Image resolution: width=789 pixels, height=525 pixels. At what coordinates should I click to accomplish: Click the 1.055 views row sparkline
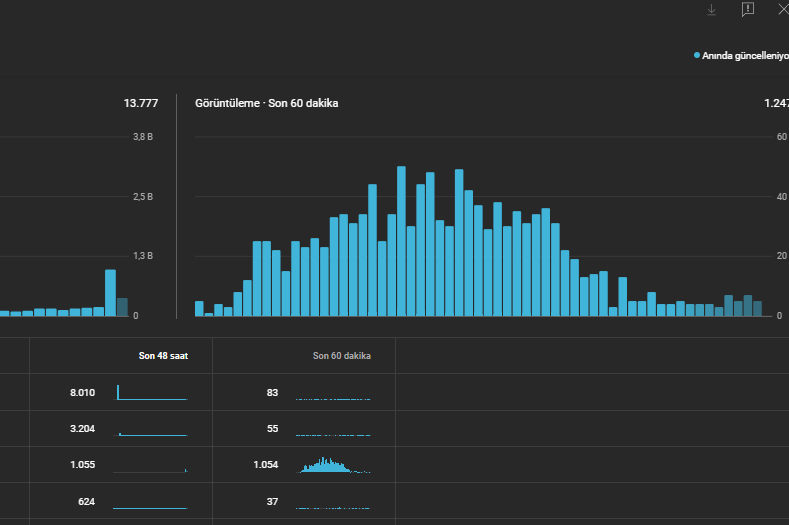pyautogui.click(x=150, y=470)
